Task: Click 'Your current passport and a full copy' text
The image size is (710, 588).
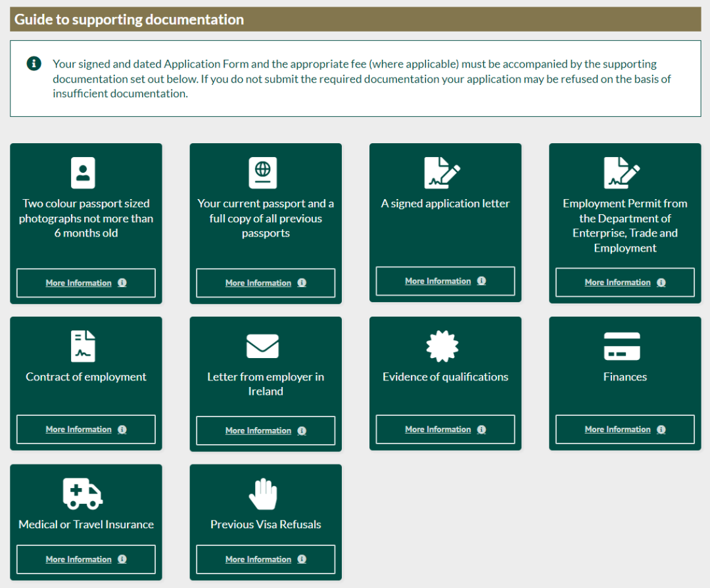Action: [x=266, y=218]
